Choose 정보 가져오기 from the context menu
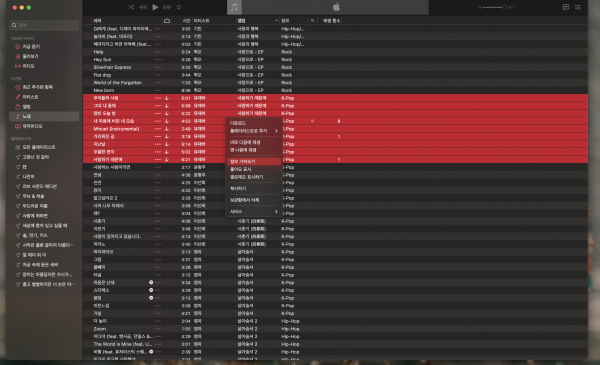This screenshot has width=600, height=365. [254, 161]
